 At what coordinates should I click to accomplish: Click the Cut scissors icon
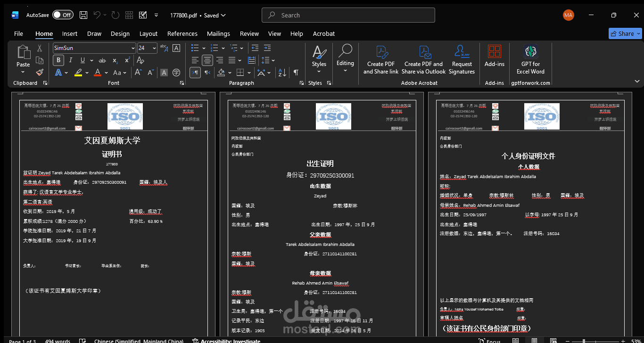[40, 48]
